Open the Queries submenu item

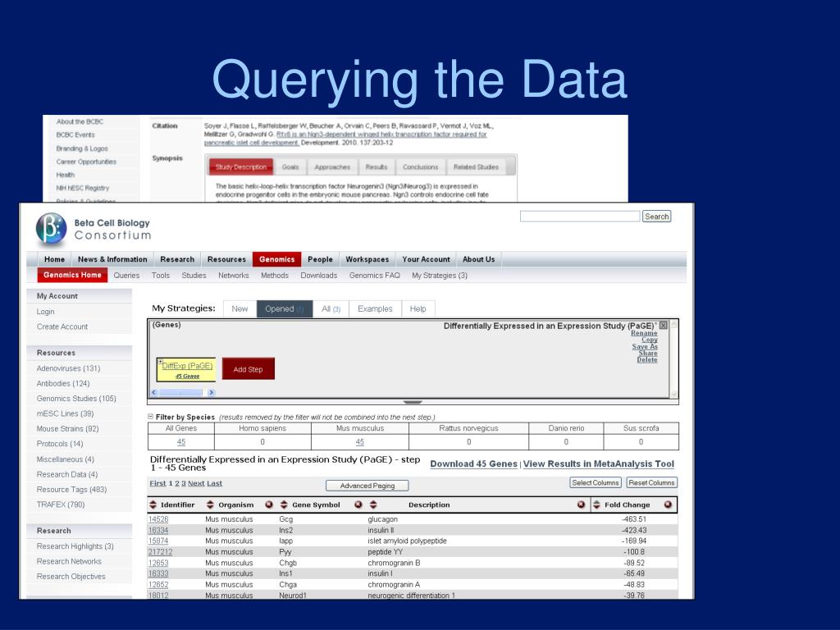pos(126,276)
